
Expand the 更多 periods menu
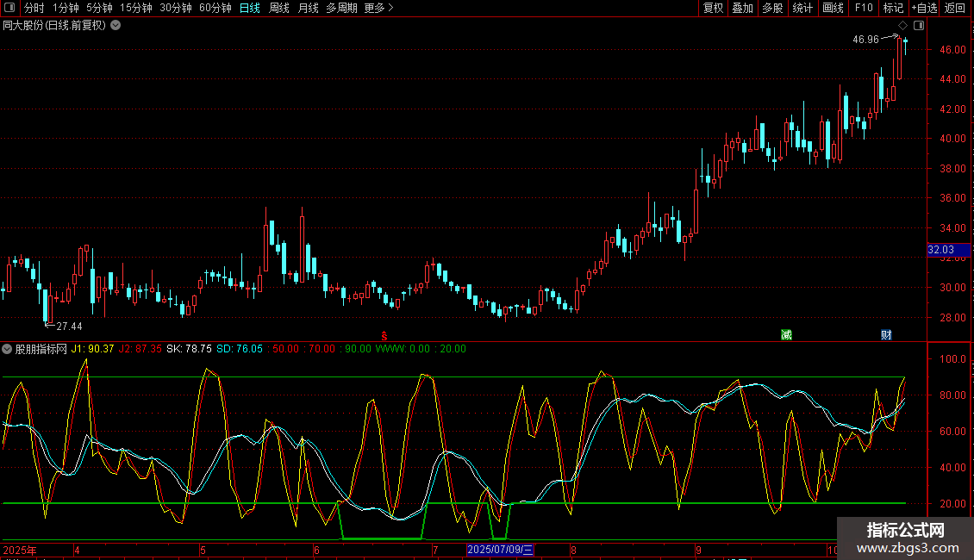click(378, 8)
